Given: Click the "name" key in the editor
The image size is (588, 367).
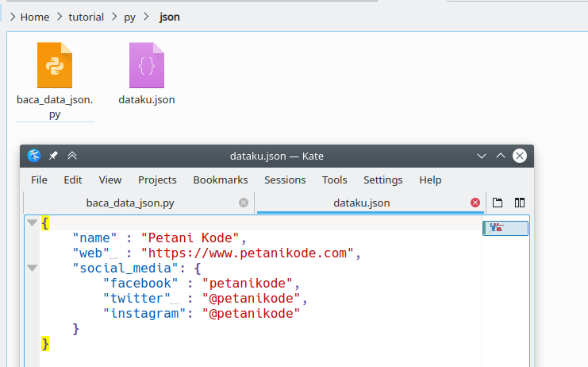Looking at the screenshot, I should (x=95, y=238).
